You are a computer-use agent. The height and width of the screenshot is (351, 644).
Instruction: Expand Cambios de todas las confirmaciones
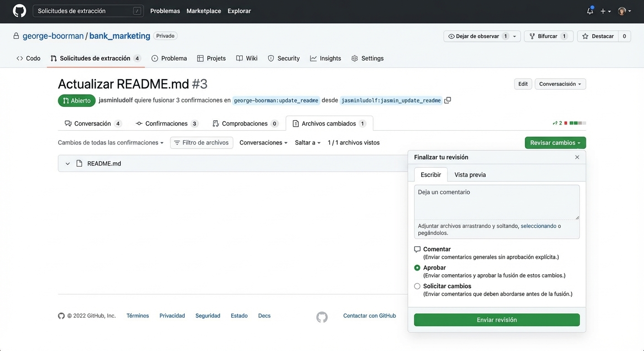(x=111, y=143)
